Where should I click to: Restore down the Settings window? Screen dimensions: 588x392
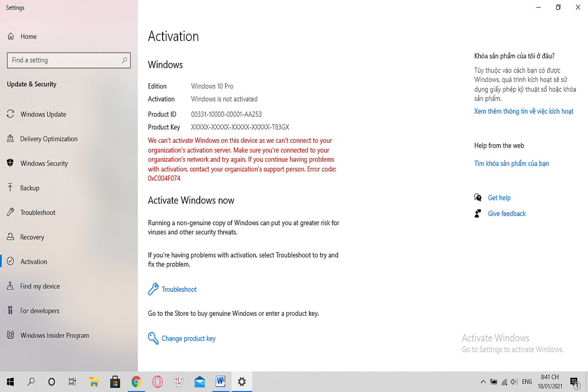[558, 7]
